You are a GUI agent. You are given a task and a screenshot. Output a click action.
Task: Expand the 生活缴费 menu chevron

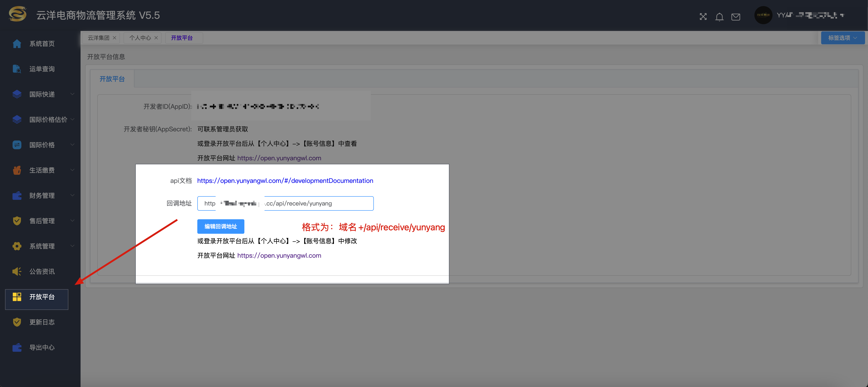pyautogui.click(x=72, y=170)
